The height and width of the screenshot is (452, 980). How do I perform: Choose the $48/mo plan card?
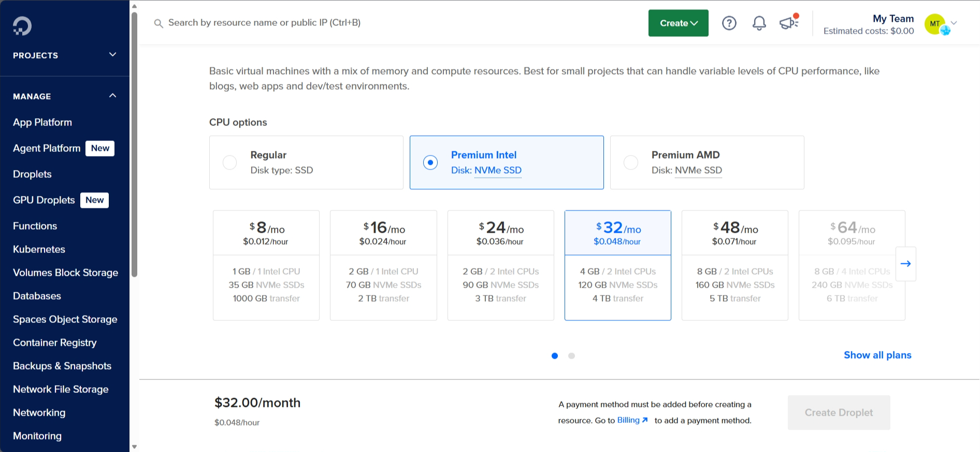tap(735, 265)
